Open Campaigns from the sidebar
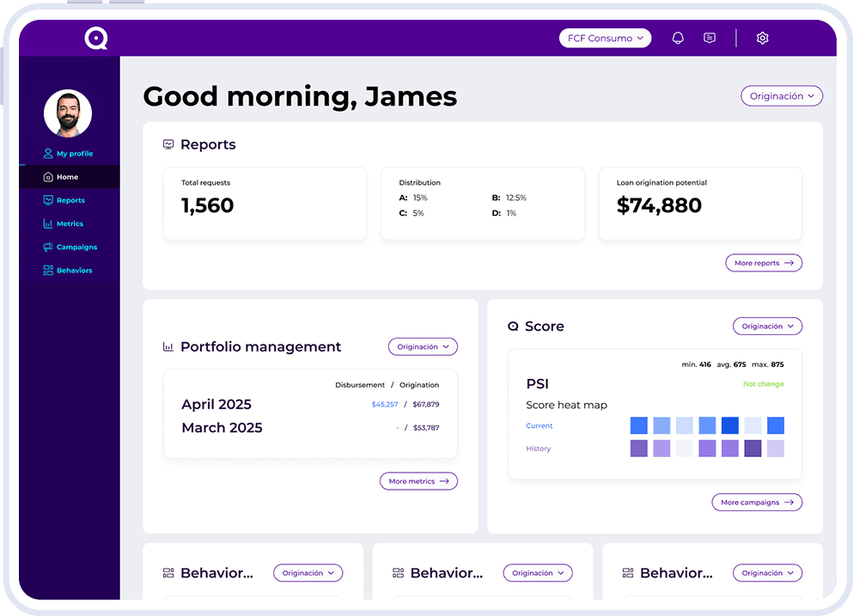The height and width of the screenshot is (616, 853). [70, 247]
